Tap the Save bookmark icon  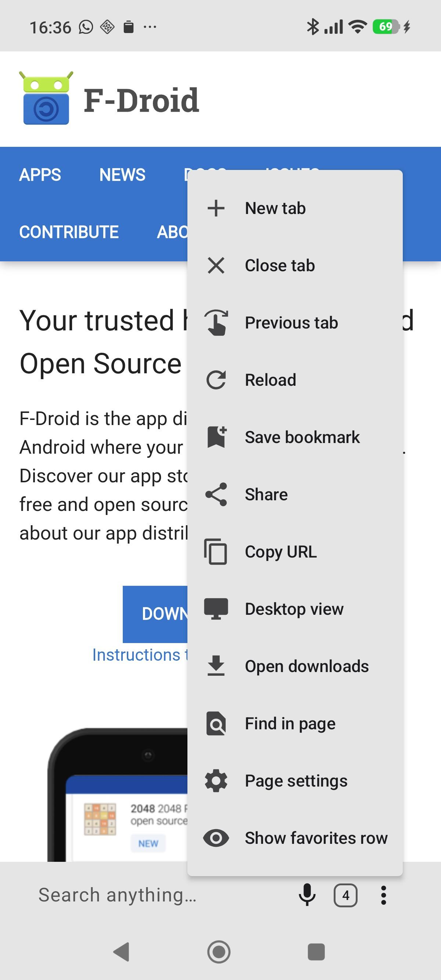pyautogui.click(x=216, y=437)
